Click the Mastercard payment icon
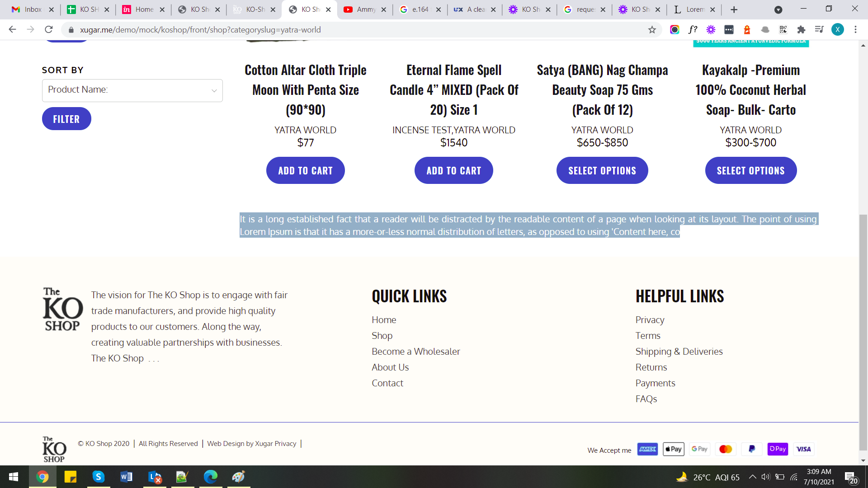This screenshot has width=868, height=488. click(726, 449)
